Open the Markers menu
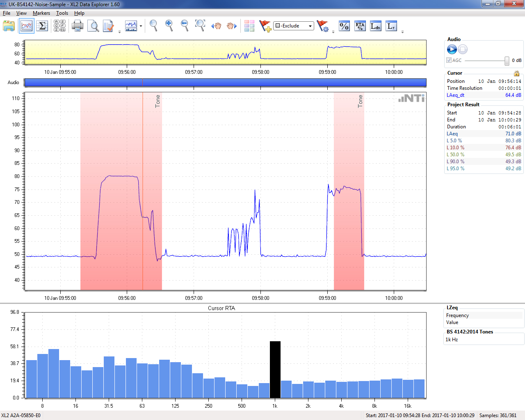 (x=41, y=13)
